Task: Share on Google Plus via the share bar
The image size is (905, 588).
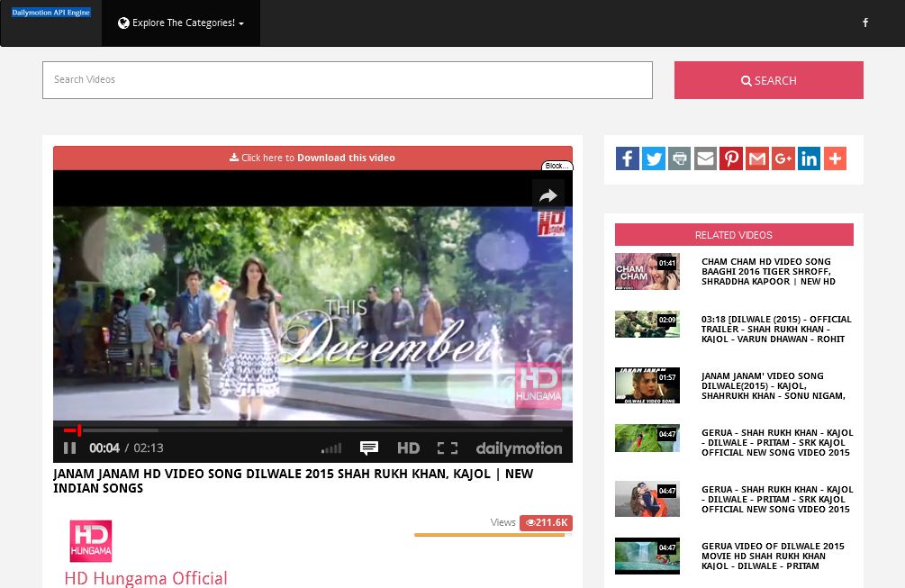Action: (783, 158)
